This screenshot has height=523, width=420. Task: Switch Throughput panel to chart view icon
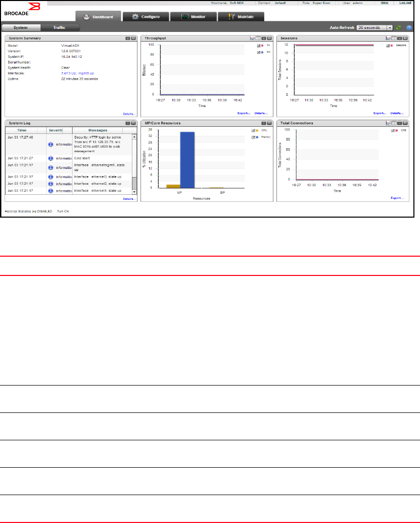(x=253, y=38)
